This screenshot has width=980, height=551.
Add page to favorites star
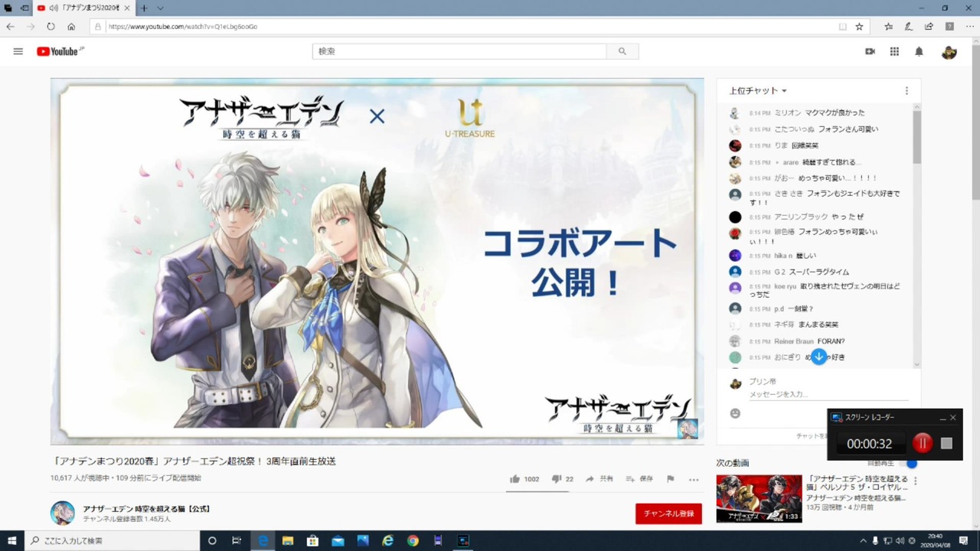pyautogui.click(x=859, y=26)
